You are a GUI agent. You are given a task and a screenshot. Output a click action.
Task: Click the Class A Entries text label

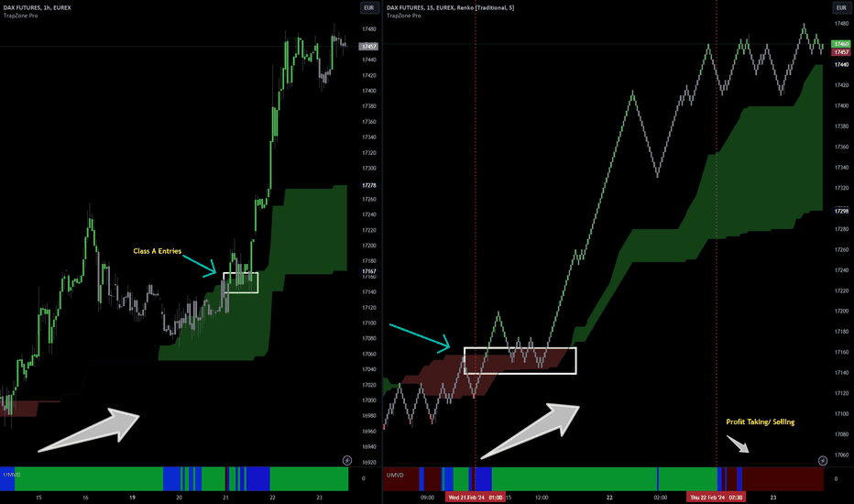[157, 251]
